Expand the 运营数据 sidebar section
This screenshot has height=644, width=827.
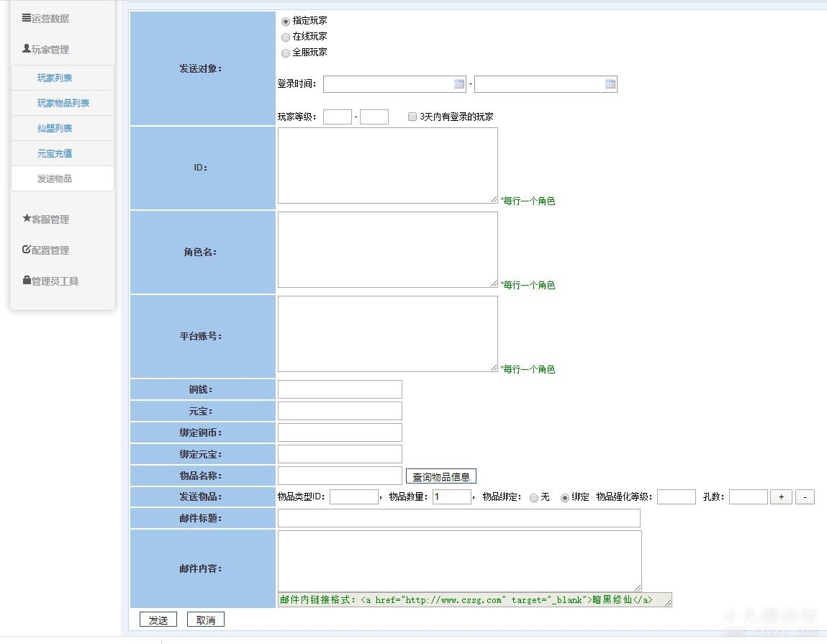(46, 19)
